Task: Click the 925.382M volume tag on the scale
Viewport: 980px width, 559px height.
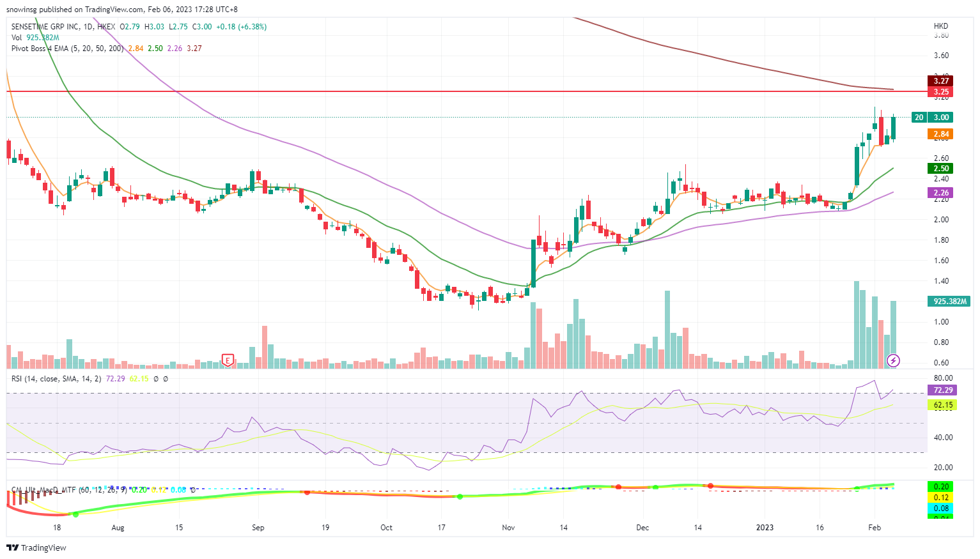Action: point(950,302)
